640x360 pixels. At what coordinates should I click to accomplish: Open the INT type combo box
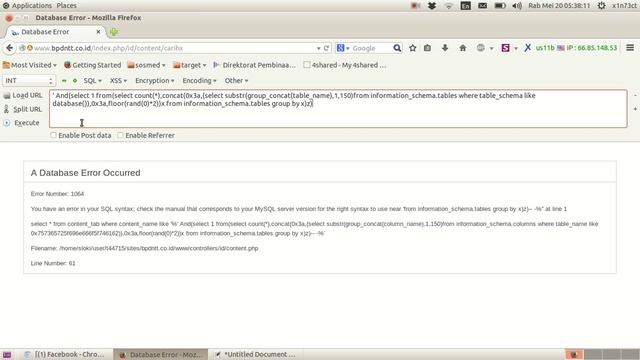click(x=28, y=81)
